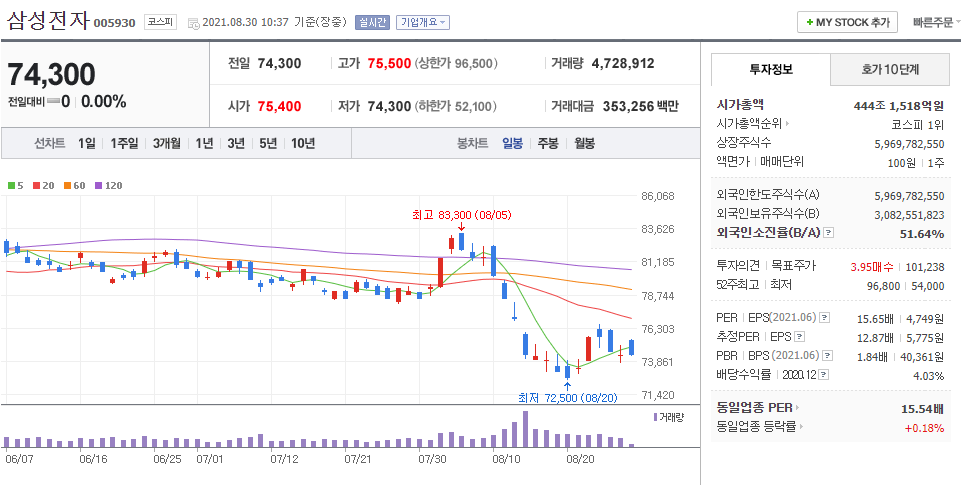Click the MY STOCK 추가 button

847,22
